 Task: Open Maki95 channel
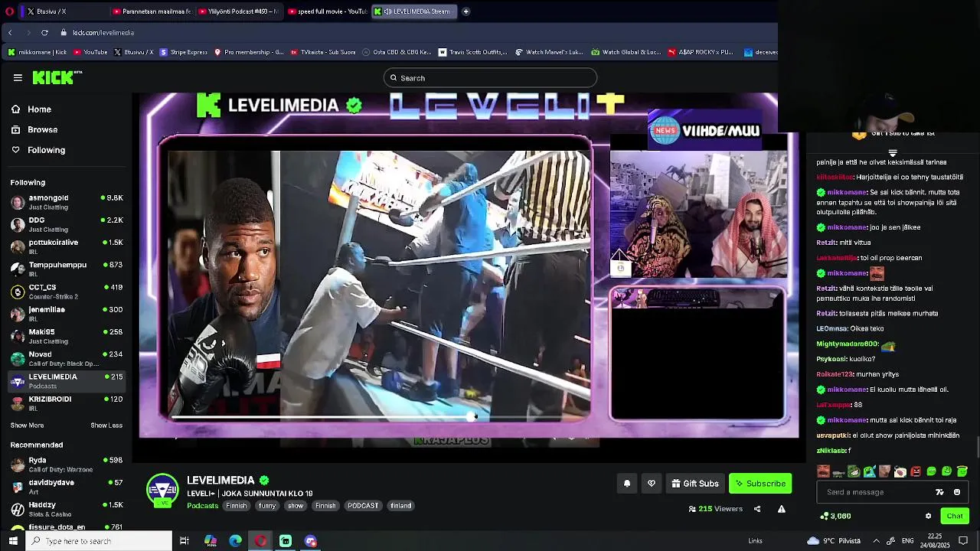pyautogui.click(x=66, y=336)
